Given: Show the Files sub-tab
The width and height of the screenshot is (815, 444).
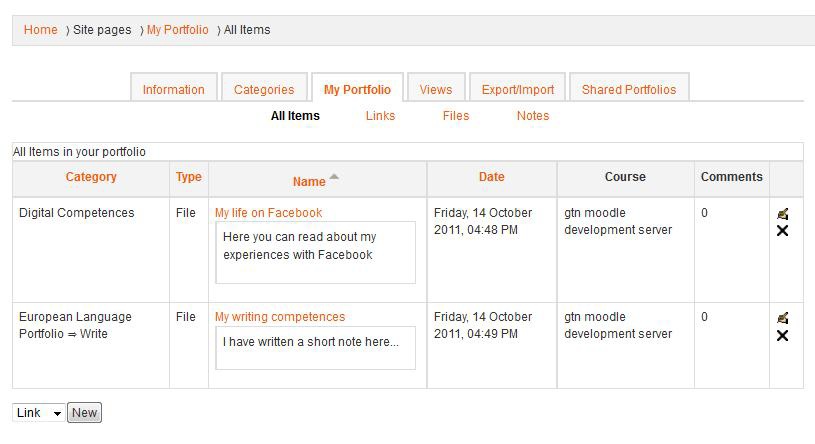Looking at the screenshot, I should click(x=456, y=116).
